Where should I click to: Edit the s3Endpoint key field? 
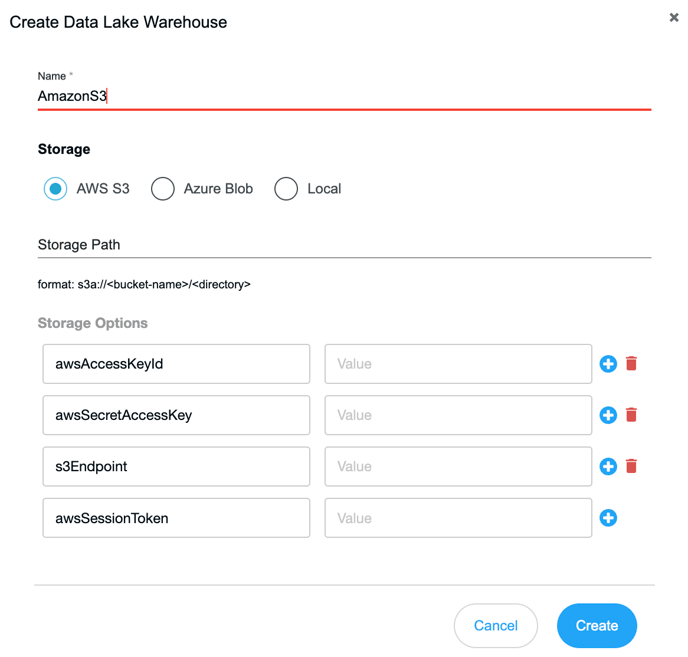click(x=176, y=467)
